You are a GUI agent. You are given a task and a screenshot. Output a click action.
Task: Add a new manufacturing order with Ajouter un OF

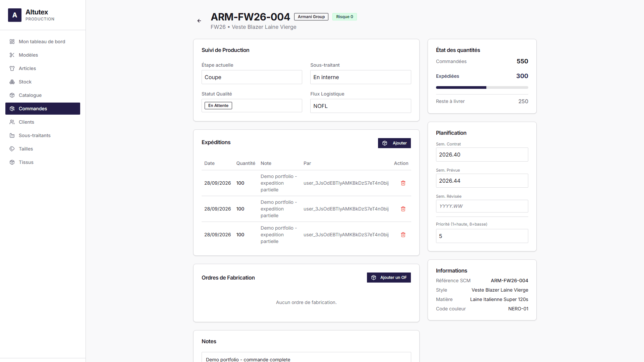pyautogui.click(x=389, y=278)
